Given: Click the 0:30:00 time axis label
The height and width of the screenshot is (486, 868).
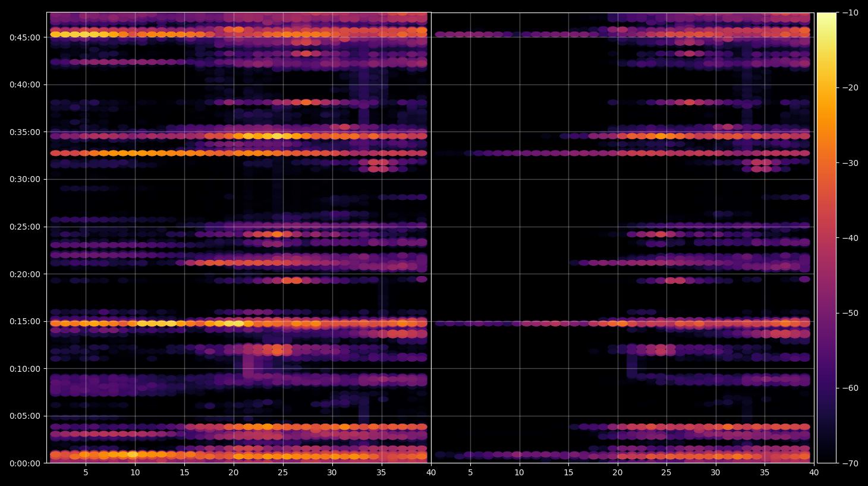Looking at the screenshot, I should click(x=25, y=179).
